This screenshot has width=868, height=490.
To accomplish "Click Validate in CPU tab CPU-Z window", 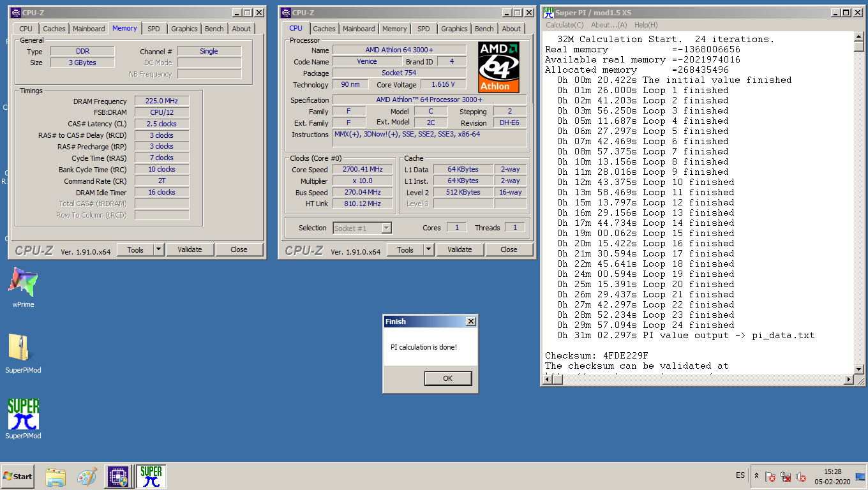I will point(460,249).
